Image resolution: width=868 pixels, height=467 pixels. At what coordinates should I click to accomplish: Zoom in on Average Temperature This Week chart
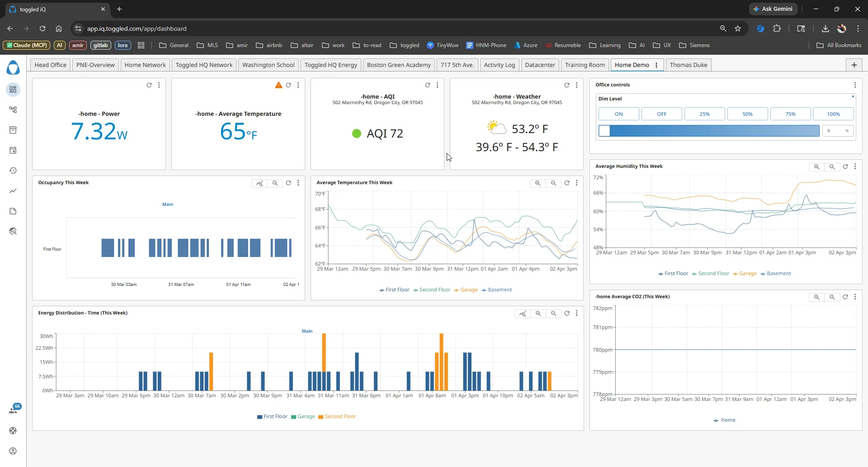[538, 183]
